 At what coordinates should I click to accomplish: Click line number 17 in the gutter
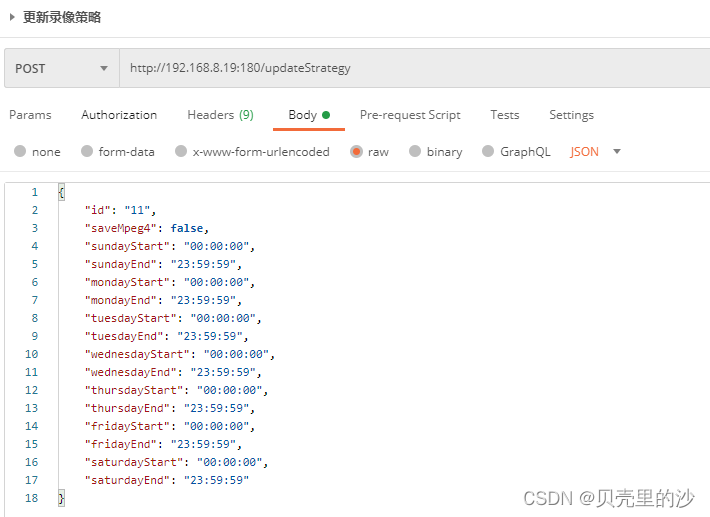tap(31, 480)
